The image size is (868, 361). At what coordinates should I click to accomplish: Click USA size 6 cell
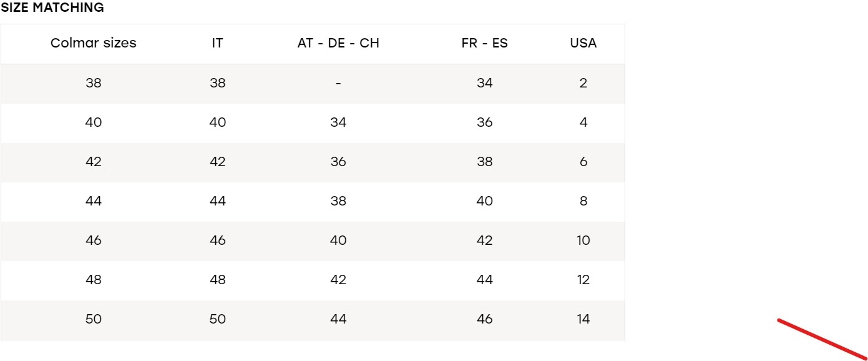(583, 162)
